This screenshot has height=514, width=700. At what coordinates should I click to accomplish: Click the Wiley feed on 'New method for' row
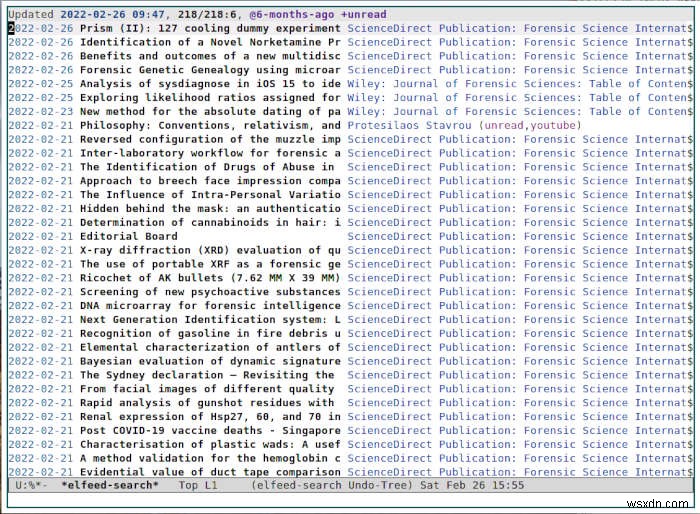pos(520,112)
